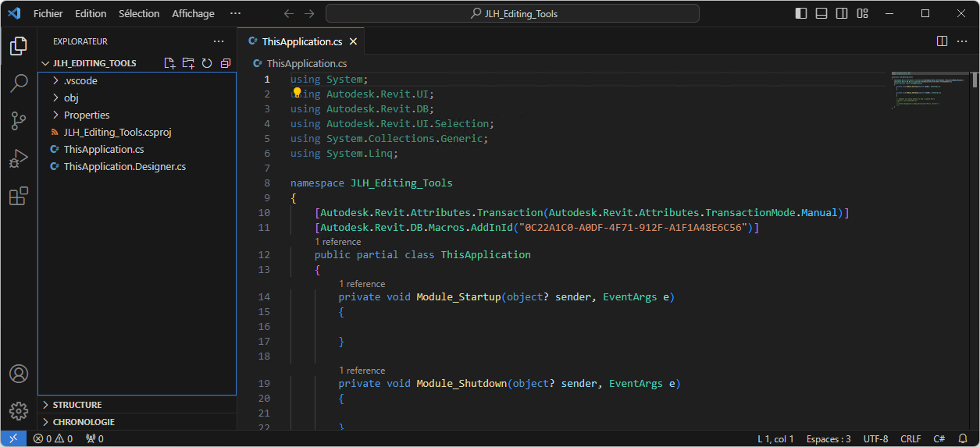This screenshot has height=447, width=980.
Task: Refresh the explorer file tree
Action: coord(207,63)
